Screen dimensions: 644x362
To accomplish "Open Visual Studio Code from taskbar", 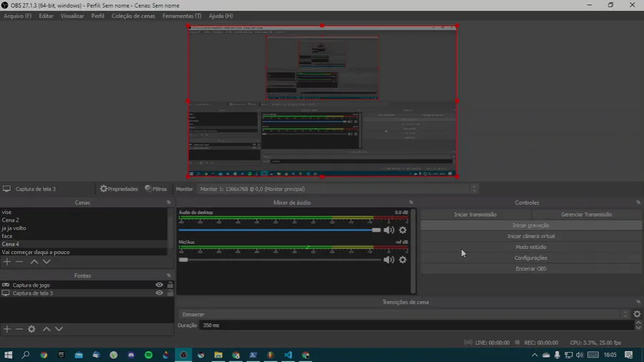I will point(288,355).
